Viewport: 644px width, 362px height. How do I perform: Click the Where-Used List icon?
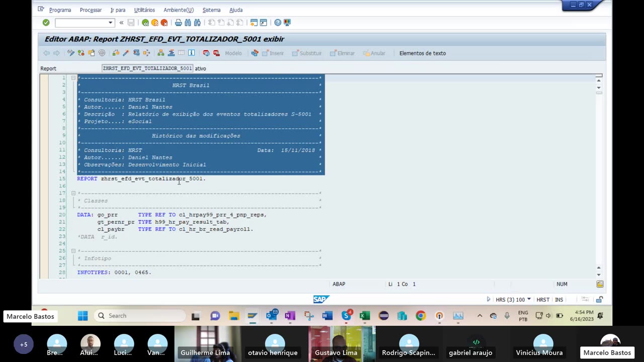click(146, 53)
